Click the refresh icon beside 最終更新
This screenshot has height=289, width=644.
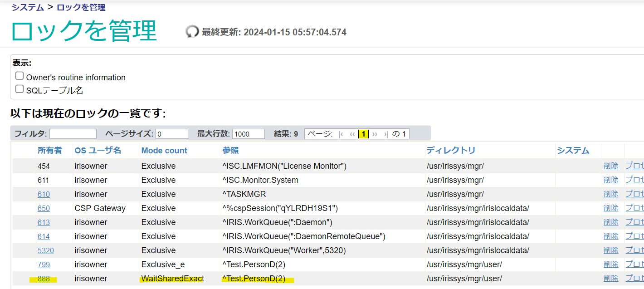(x=192, y=31)
